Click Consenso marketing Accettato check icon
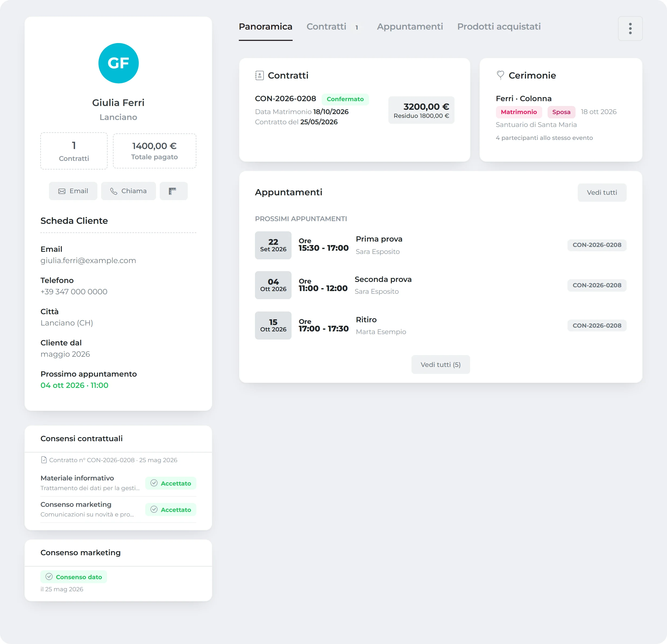Image resolution: width=667 pixels, height=644 pixels. pos(154,509)
